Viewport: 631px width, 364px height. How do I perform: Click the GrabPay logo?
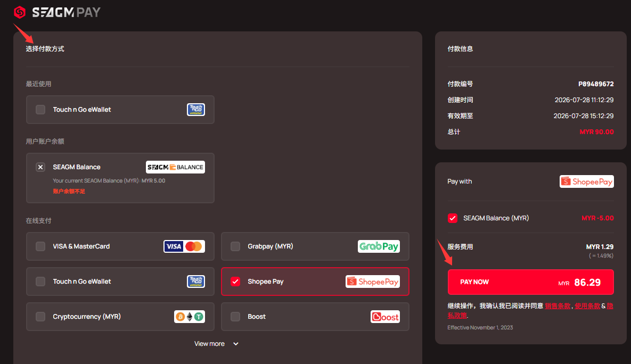379,246
